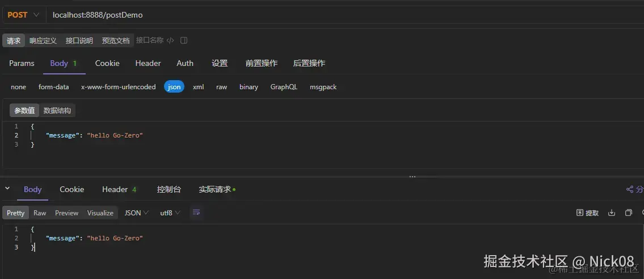Viewport: 644px width, 279px height.
Task: Click the 提取 extract button
Action: coord(588,213)
